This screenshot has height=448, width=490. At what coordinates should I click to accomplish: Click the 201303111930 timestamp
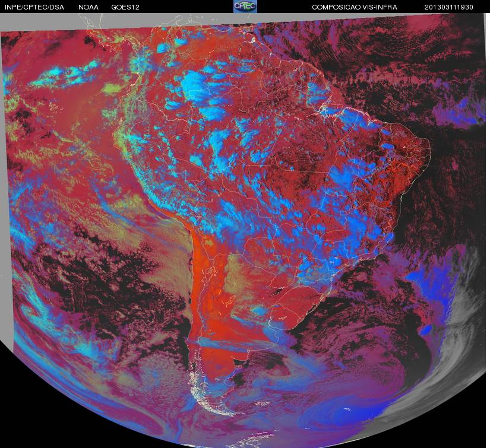click(449, 7)
